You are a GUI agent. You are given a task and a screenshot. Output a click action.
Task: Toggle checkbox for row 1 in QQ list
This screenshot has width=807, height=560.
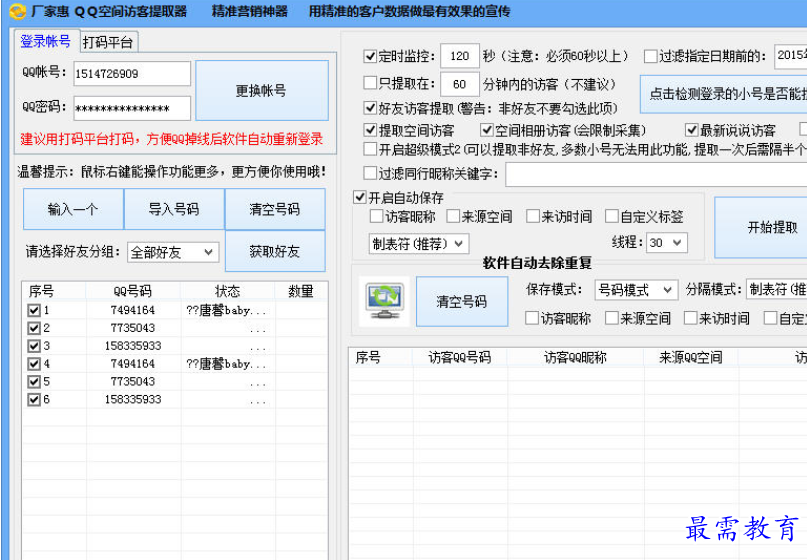34,310
